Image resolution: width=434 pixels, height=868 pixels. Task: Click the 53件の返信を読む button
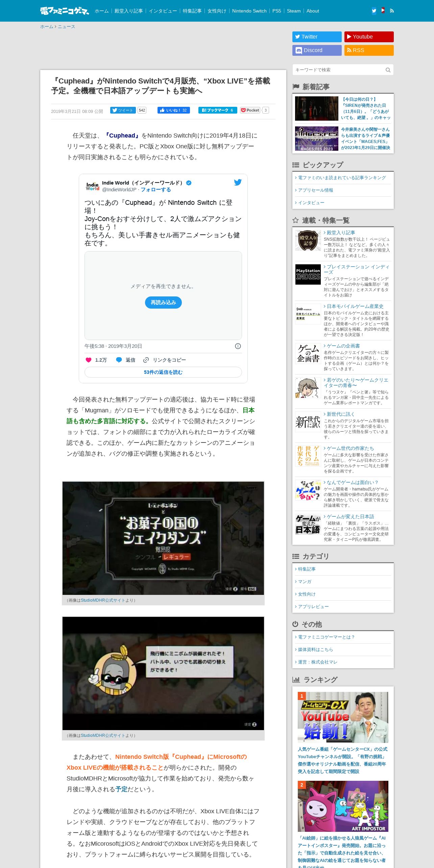(x=163, y=372)
